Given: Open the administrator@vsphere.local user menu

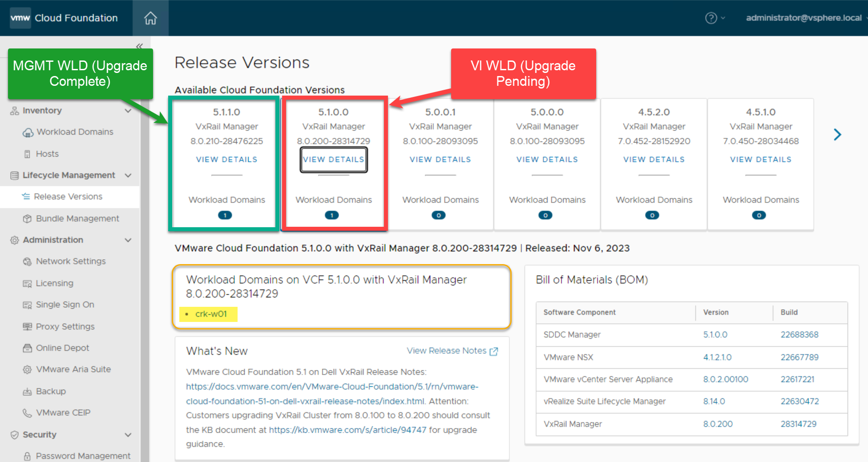Looking at the screenshot, I should click(804, 18).
